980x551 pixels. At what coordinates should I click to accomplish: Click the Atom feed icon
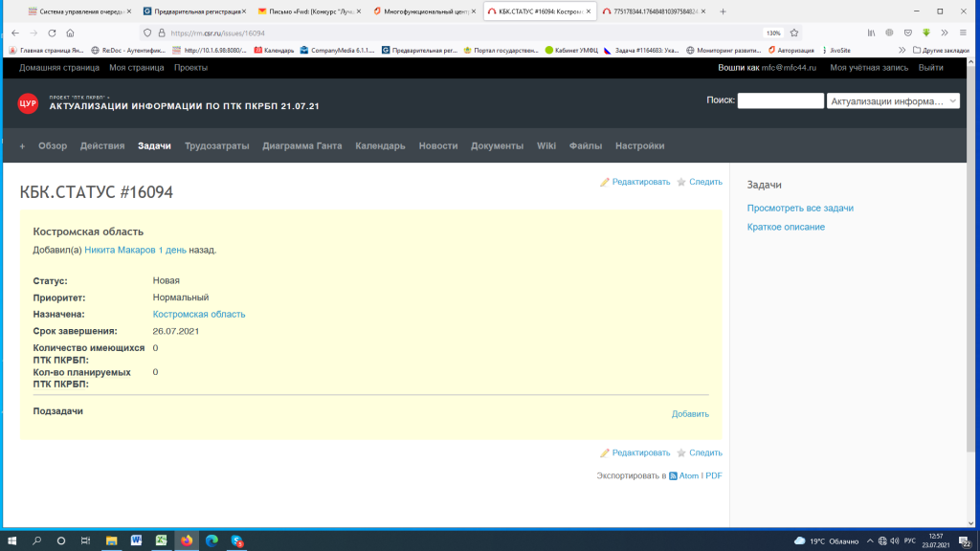click(673, 475)
